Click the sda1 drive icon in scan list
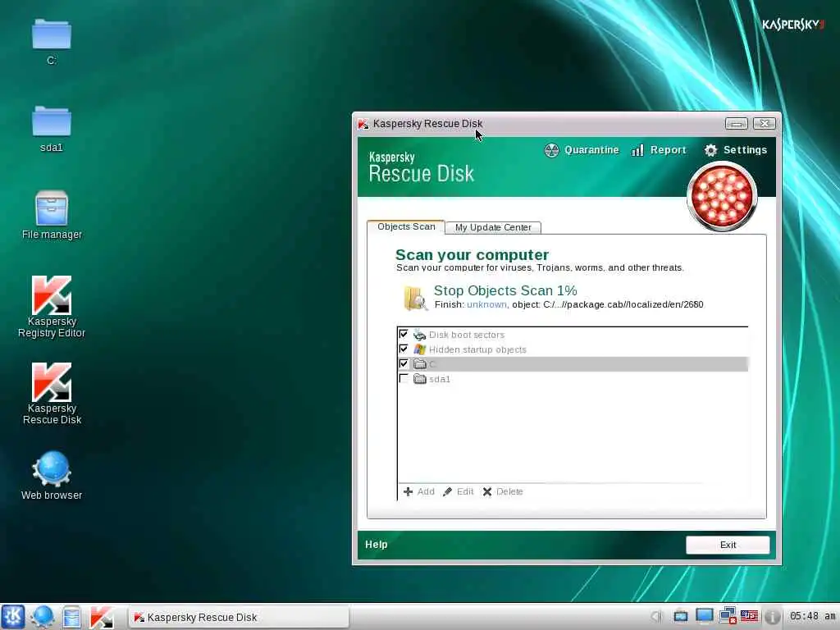840x630 pixels. click(x=419, y=379)
